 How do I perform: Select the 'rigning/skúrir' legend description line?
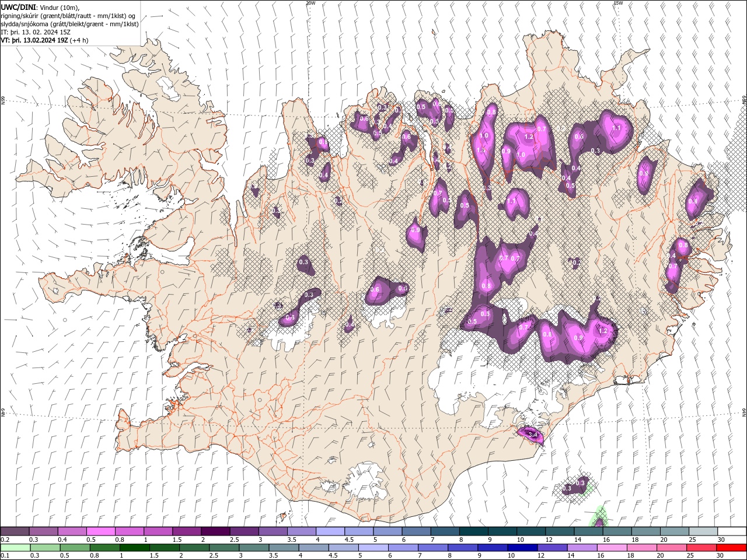[x=68, y=15]
